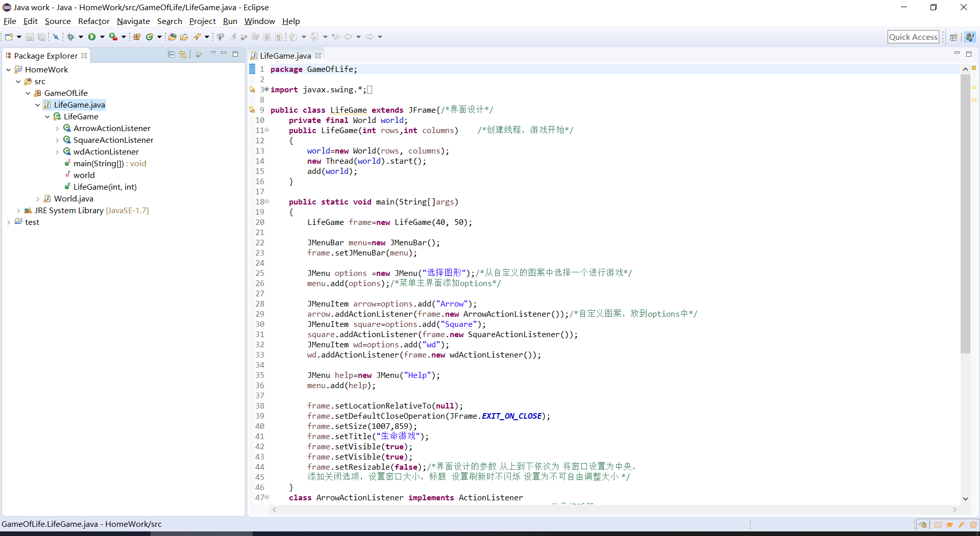The width and height of the screenshot is (980, 536).
Task: Click the green Run button in toolbar
Action: [92, 37]
